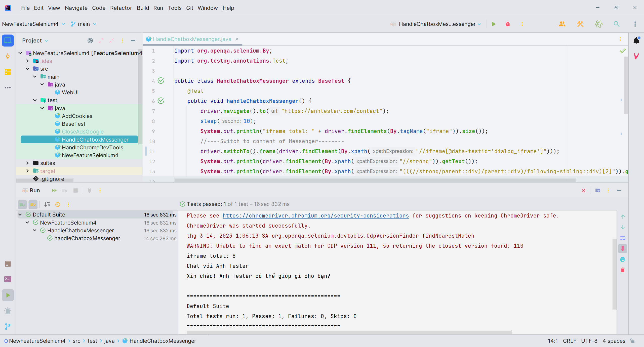The width and height of the screenshot is (644, 347).
Task: Click the Search Everywhere magnifier icon
Action: tap(617, 24)
